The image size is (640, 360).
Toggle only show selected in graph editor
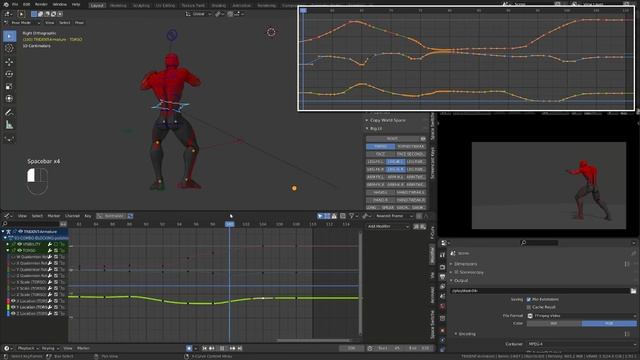pos(320,216)
